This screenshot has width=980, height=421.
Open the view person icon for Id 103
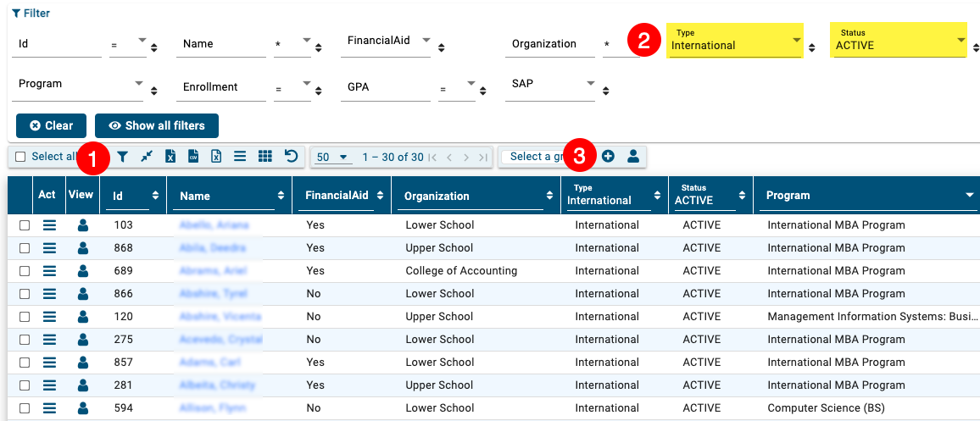(x=82, y=225)
